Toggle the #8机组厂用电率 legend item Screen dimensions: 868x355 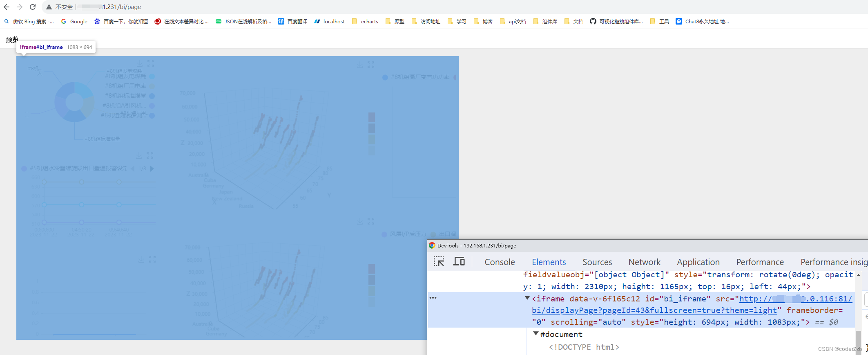click(x=130, y=86)
